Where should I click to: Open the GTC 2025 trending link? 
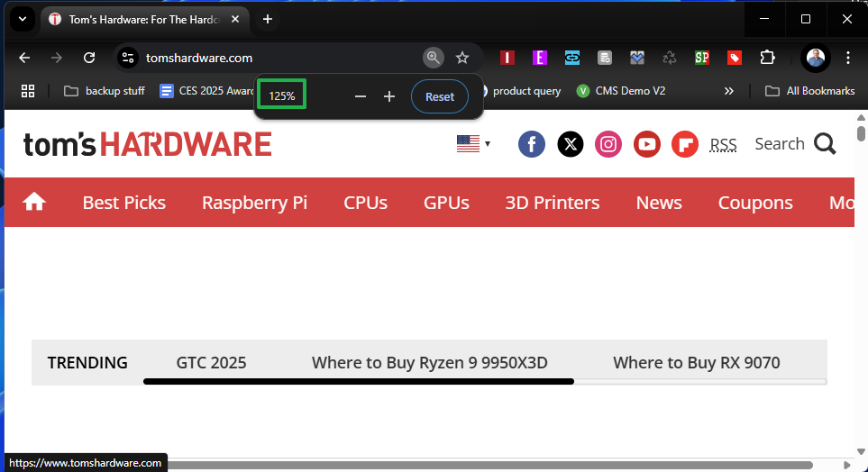tap(211, 363)
